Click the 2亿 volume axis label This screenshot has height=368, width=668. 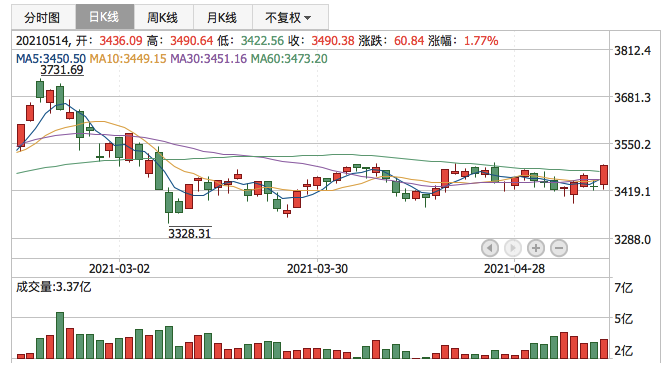(x=623, y=351)
